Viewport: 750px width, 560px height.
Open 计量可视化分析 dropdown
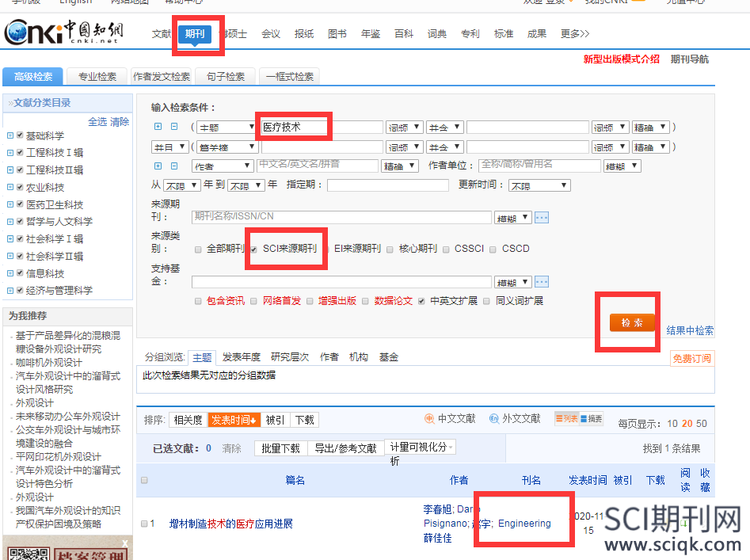pyautogui.click(x=420, y=448)
